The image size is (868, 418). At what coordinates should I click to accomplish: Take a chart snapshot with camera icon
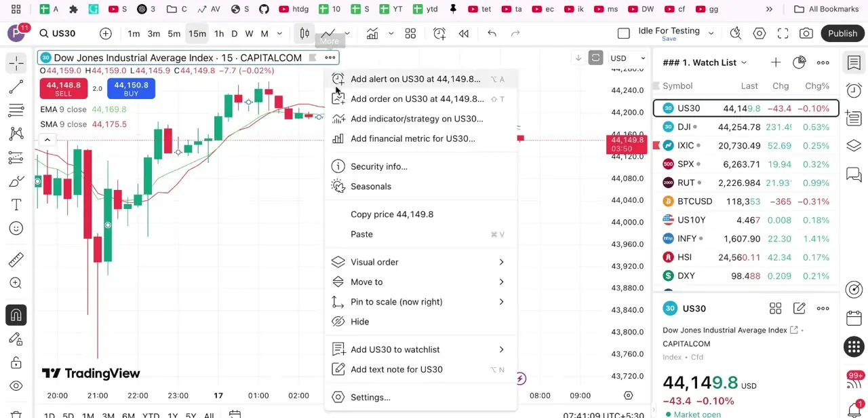point(806,33)
